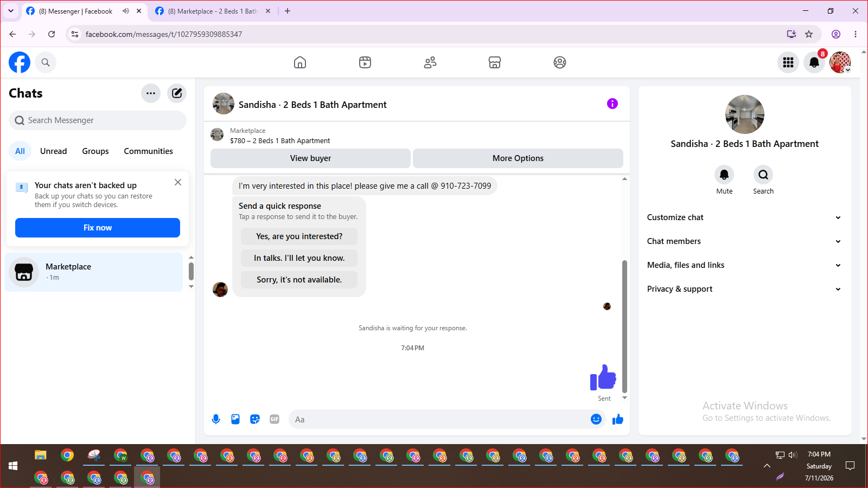Viewport: 868px width, 488px height.
Task: Send a thumbs-up like from composer
Action: click(x=618, y=419)
